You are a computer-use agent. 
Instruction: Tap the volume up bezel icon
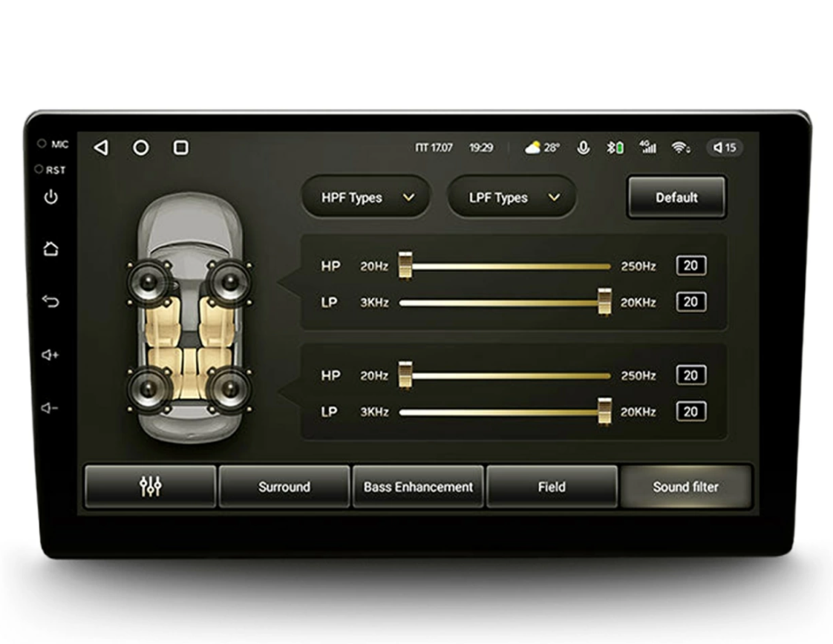pyautogui.click(x=50, y=355)
